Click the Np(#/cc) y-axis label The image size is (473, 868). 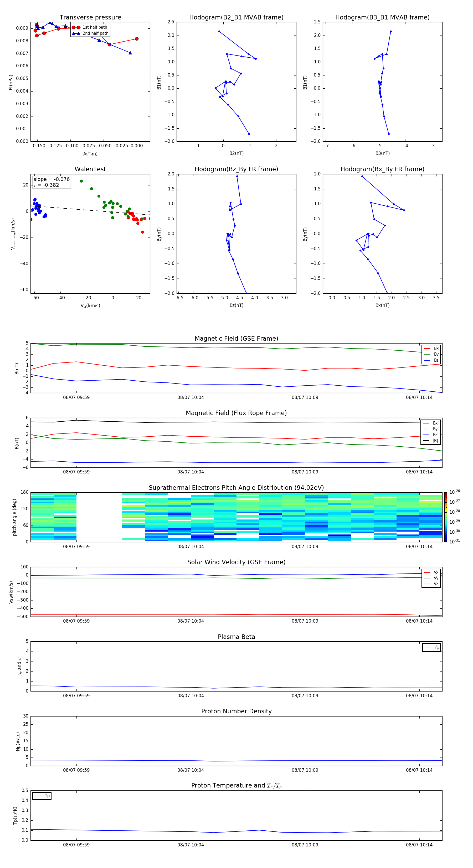pos(18,741)
